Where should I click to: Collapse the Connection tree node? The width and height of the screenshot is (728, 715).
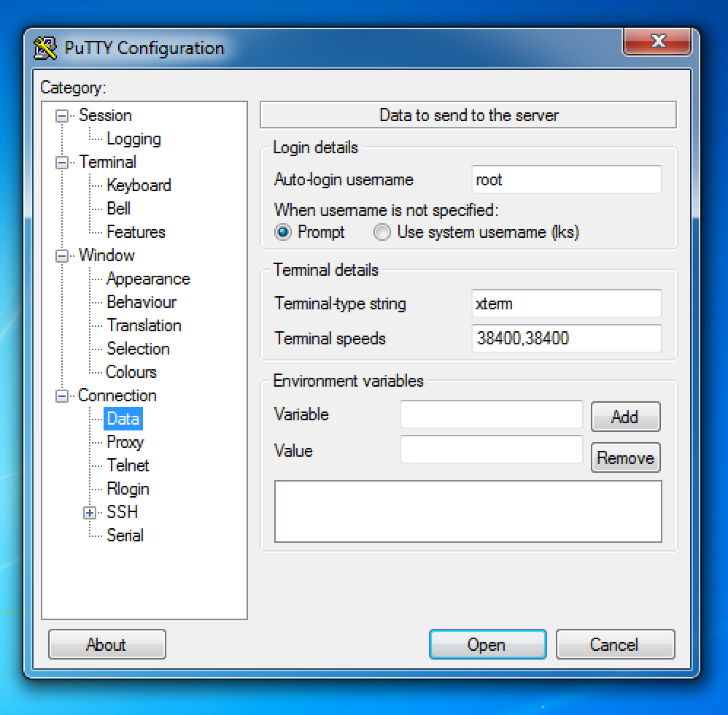(x=61, y=396)
